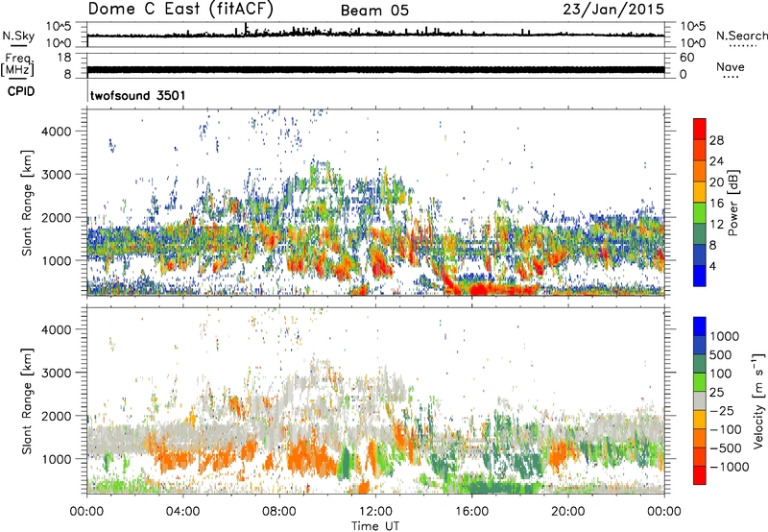Click the '60' Nave axis tick label

click(x=686, y=58)
